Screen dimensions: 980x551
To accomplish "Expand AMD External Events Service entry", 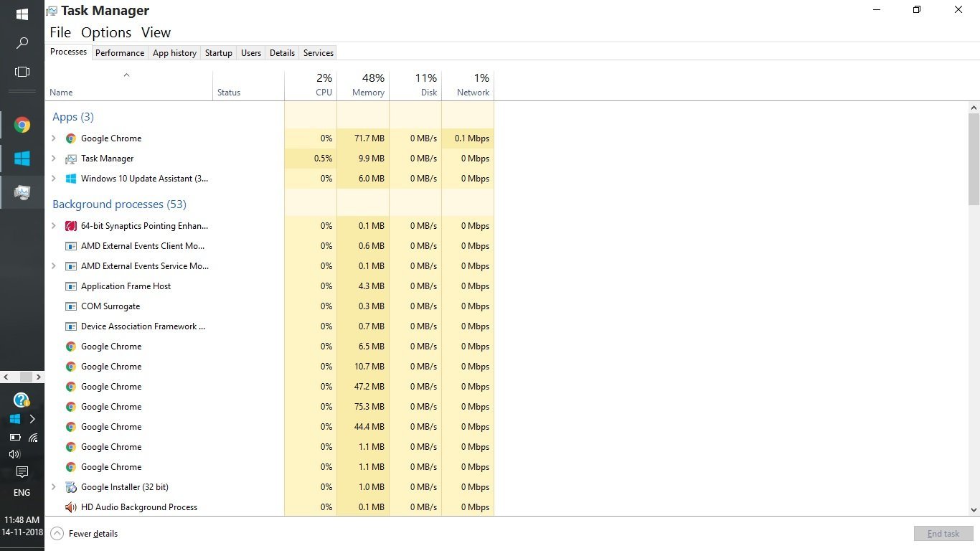I will click(54, 266).
